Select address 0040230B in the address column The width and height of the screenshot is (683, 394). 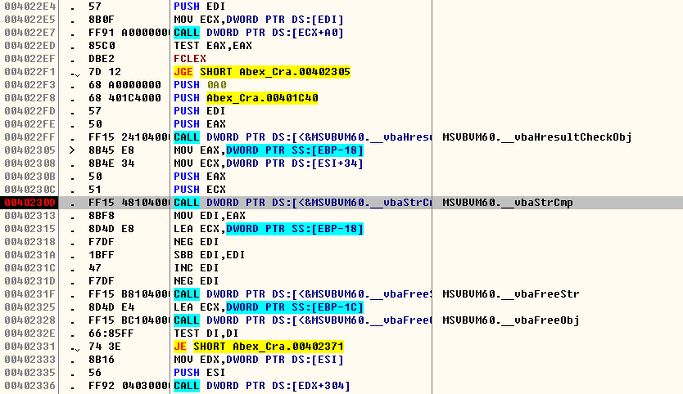[30, 176]
